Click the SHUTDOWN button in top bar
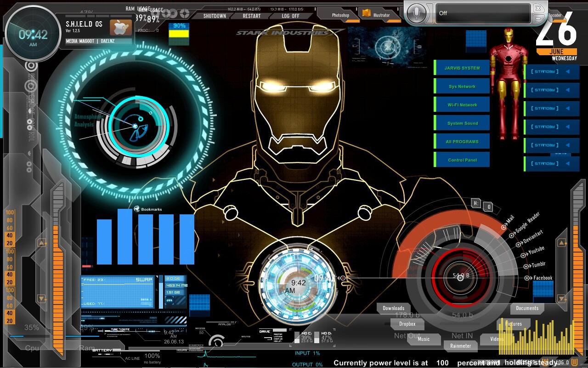588x368 pixels. point(215,16)
